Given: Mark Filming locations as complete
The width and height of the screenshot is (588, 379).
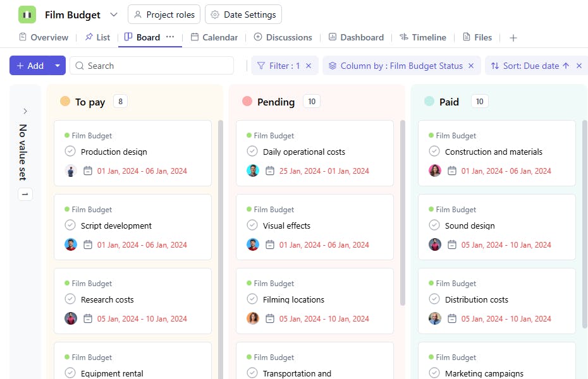Looking at the screenshot, I should [x=252, y=299].
